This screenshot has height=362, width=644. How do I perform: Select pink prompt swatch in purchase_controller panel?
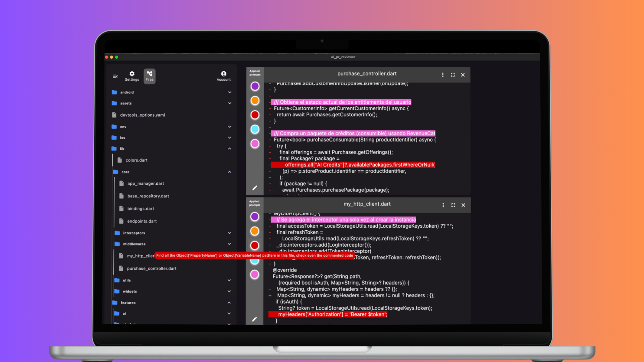pos(255,143)
